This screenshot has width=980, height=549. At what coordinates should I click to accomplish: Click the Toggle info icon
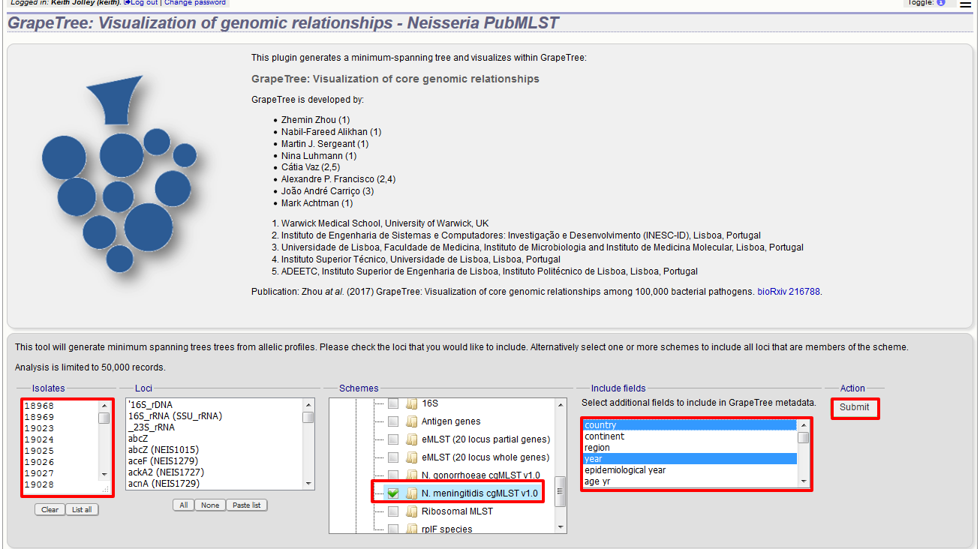tap(941, 3)
